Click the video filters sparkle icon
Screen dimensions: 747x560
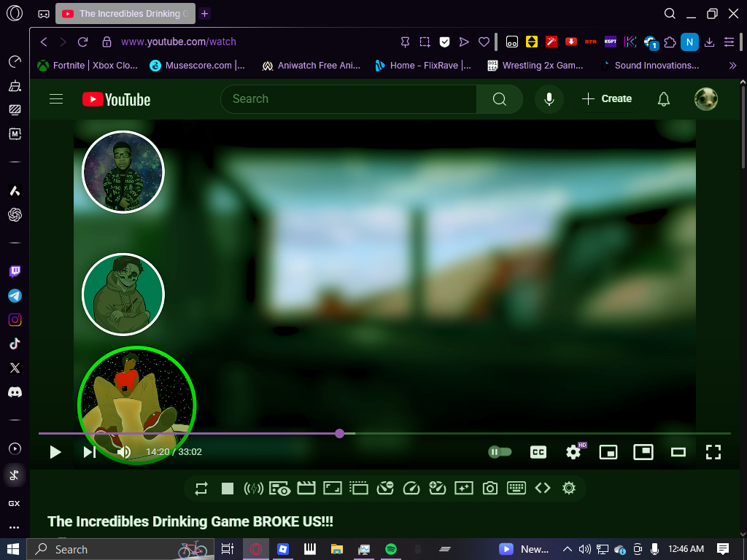tap(463, 488)
